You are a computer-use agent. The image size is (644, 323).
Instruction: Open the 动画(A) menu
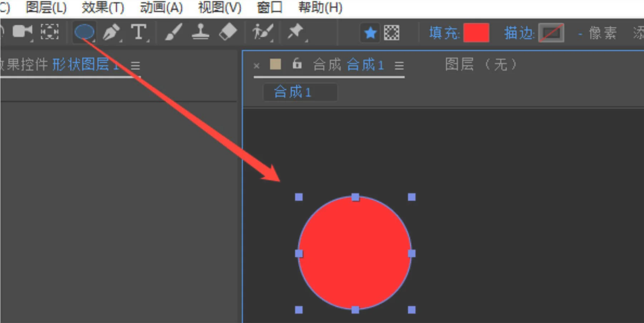coord(161,7)
